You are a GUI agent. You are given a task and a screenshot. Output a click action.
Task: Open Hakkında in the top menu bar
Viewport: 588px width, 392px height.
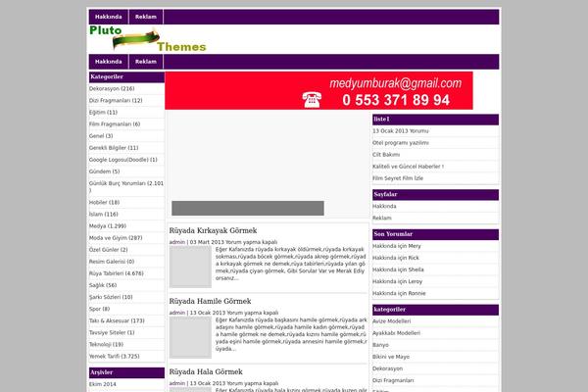coord(109,17)
